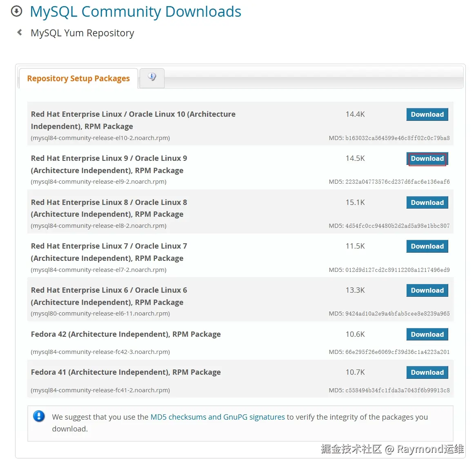The width and height of the screenshot is (476, 467).
Task: Select filename mysql84-community-release-el10-2.noarch.rpm
Action: [100, 138]
